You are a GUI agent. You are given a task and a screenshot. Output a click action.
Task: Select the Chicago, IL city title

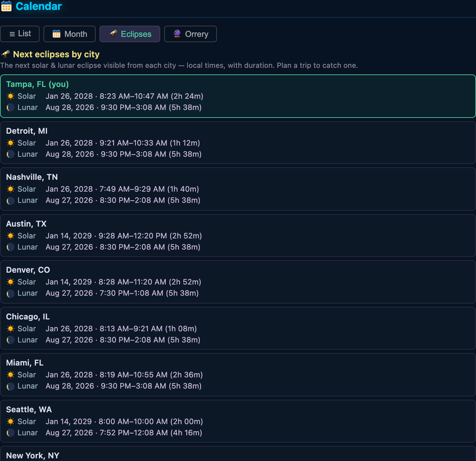(x=28, y=317)
